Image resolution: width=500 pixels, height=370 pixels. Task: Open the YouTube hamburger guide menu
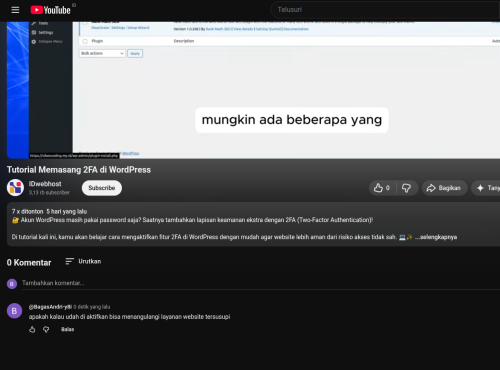(15, 10)
